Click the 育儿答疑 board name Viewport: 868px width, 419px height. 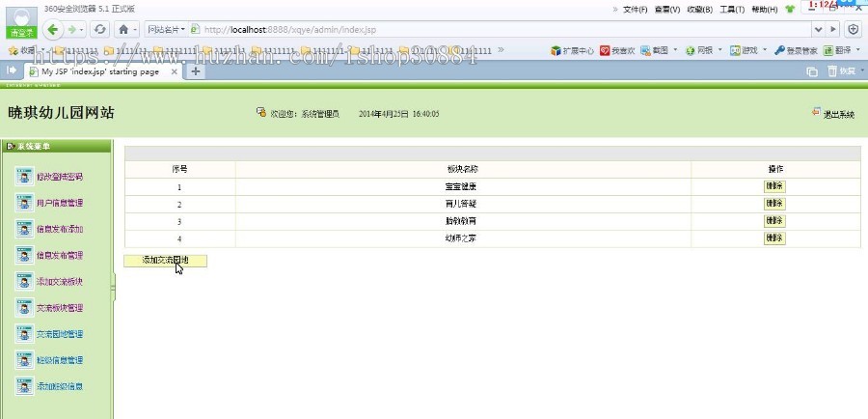(461, 205)
